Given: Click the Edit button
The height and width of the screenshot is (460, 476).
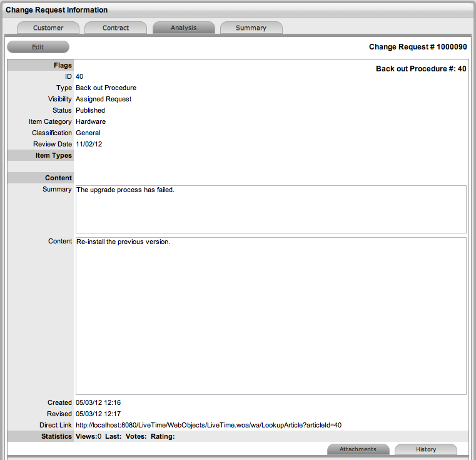Looking at the screenshot, I should click(x=38, y=47).
